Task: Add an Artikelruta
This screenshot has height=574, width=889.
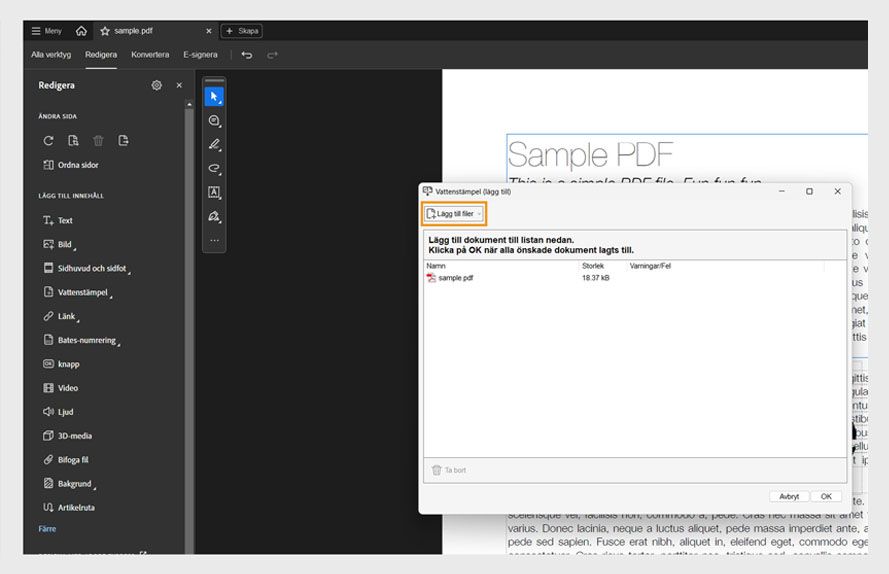Action: pyautogui.click(x=69, y=508)
